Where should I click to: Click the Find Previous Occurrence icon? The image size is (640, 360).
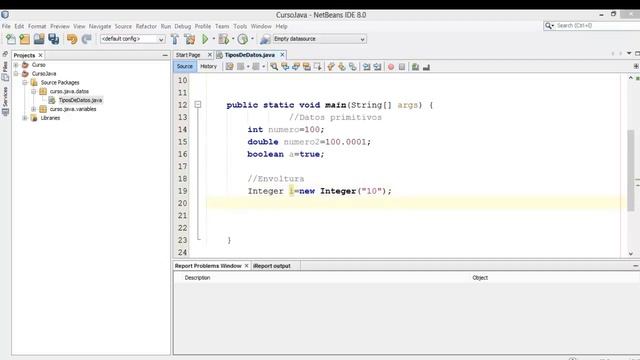285,67
